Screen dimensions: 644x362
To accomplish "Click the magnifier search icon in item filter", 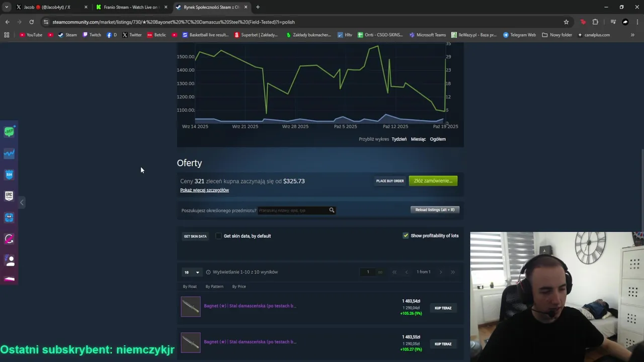I will click(332, 210).
